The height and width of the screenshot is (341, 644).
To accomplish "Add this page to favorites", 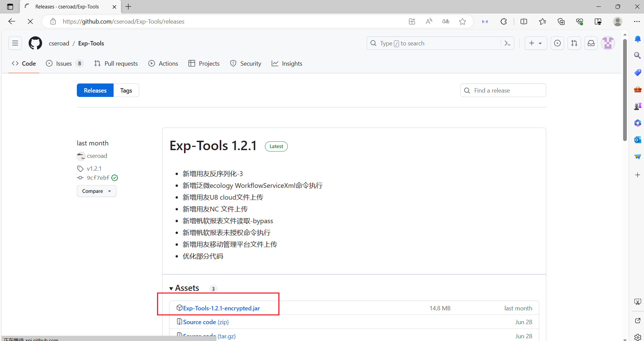I will coord(462,22).
